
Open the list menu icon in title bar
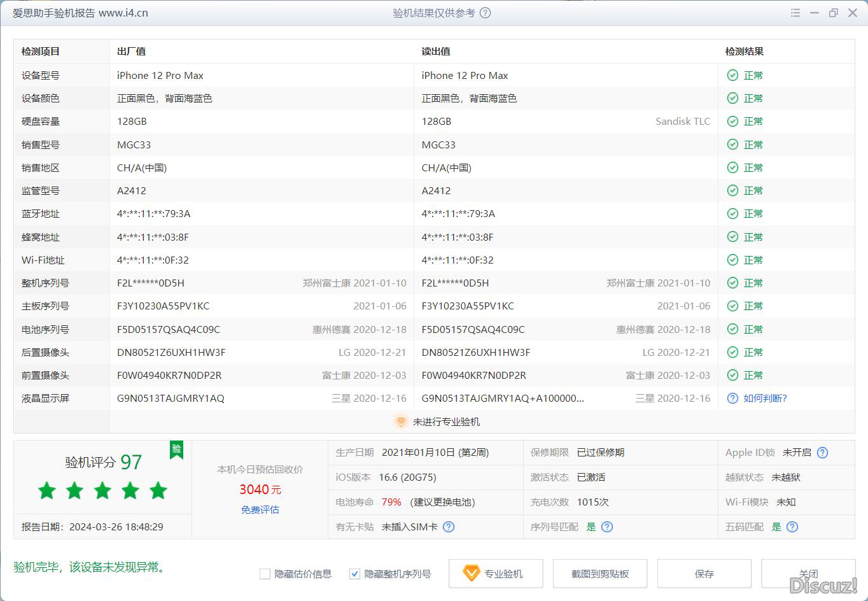(795, 13)
